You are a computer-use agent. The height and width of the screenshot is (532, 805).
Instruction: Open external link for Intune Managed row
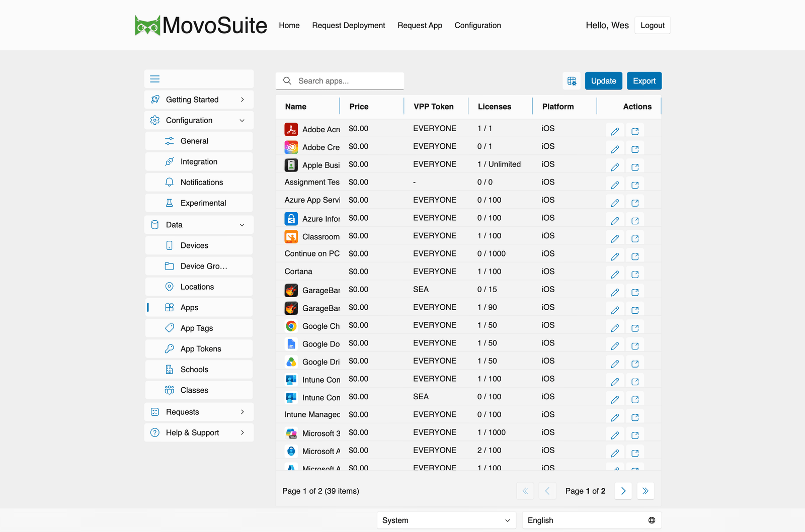click(x=635, y=417)
